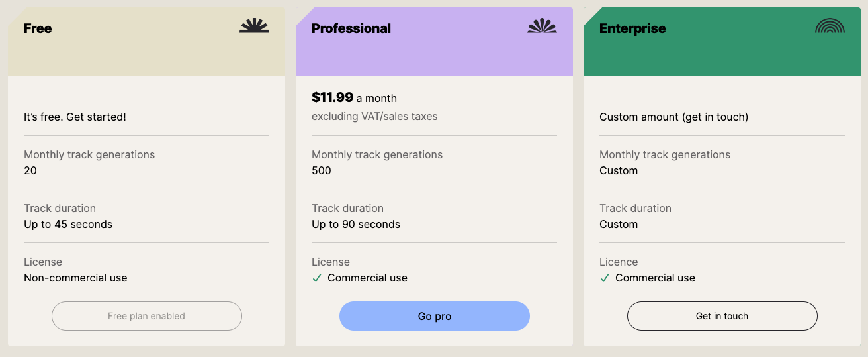
Task: Click the Professional Commercial use checkmark
Action: point(317,278)
